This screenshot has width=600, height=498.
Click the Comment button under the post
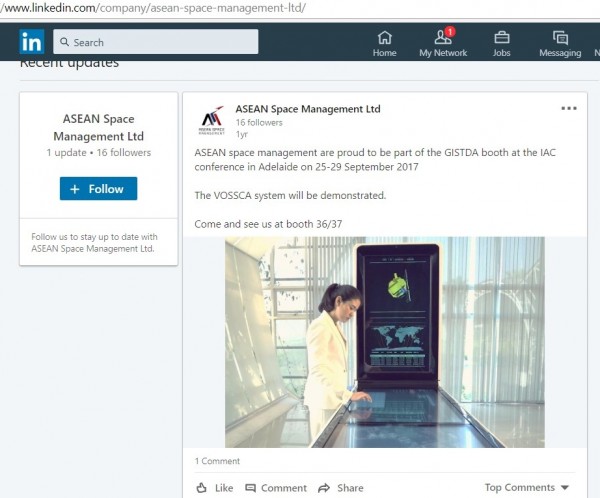276,488
